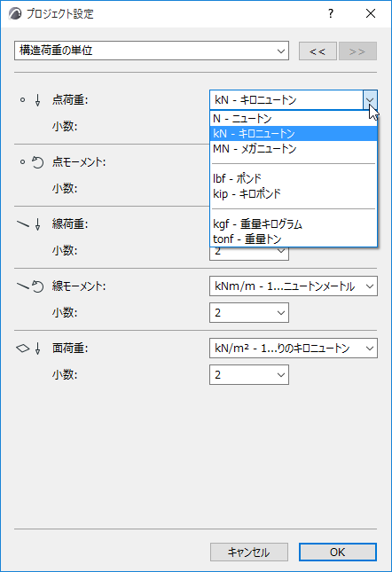Confirm with the OK button
Screen dimensions: 392x572
tap(338, 552)
